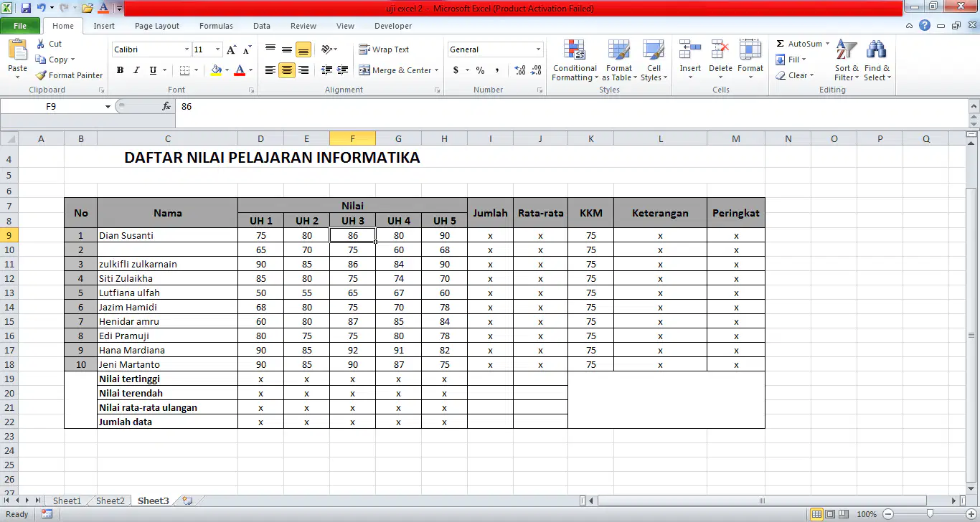This screenshot has width=980, height=522.
Task: Open Find & Select binoculars menu
Action: [x=877, y=62]
